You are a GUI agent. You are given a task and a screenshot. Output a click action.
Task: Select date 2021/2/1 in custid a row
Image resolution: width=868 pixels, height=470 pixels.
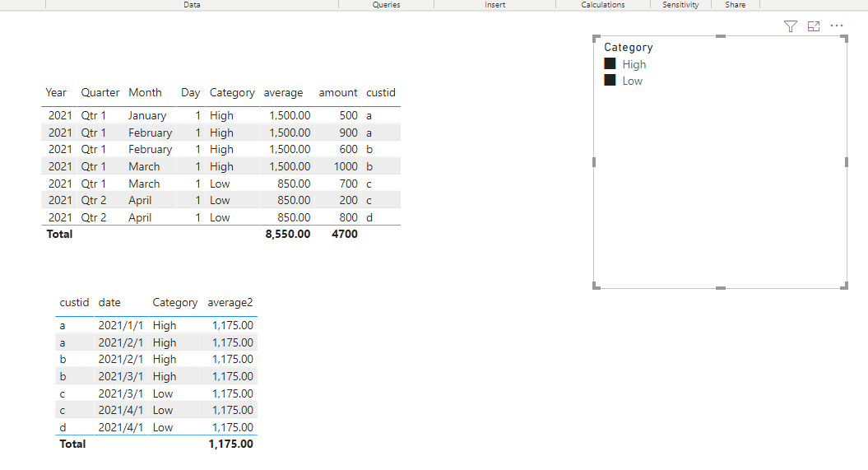tap(121, 342)
